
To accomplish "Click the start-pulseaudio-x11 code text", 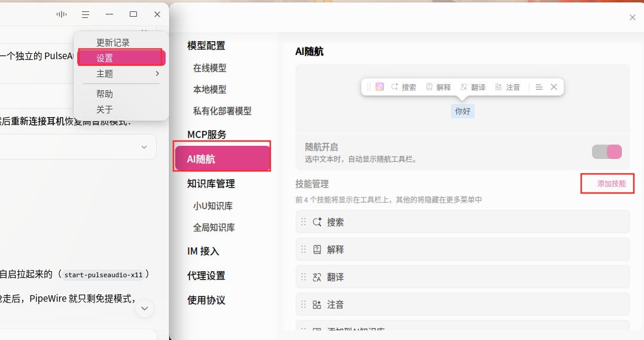I will pyautogui.click(x=103, y=275).
